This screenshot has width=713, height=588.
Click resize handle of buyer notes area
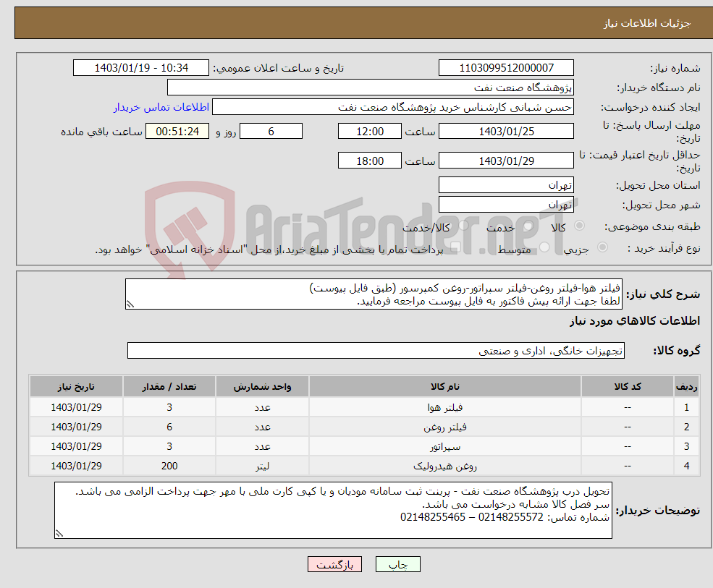coord(59,534)
